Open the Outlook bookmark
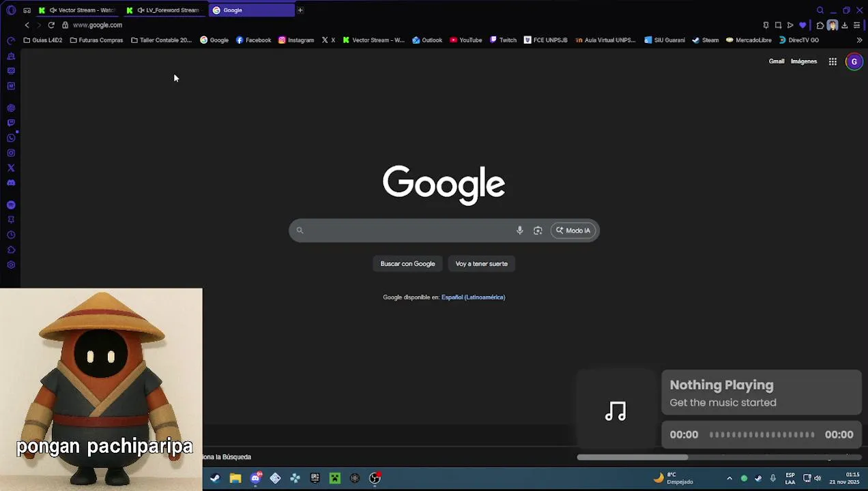This screenshot has width=868, height=491. click(427, 40)
